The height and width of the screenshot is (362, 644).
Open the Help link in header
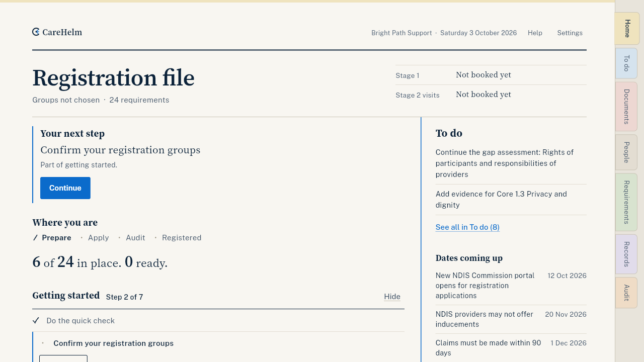[535, 33]
